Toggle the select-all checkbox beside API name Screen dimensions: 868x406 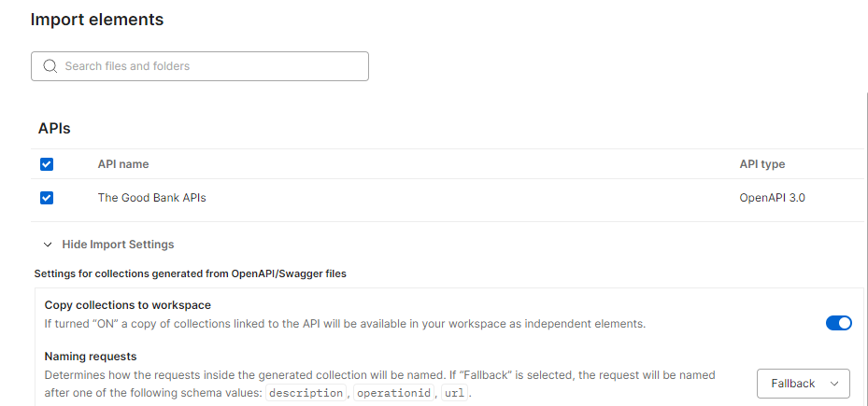pyautogui.click(x=47, y=164)
